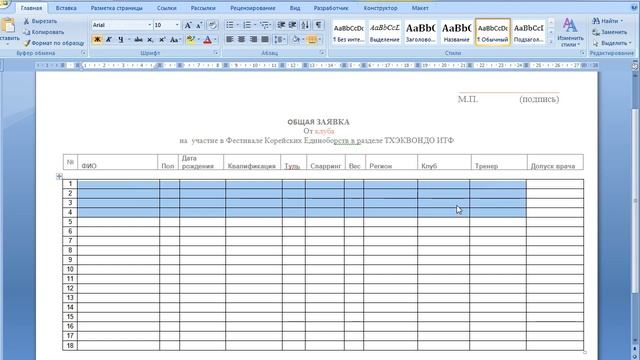Open the Arial font name dropdown
This screenshot has height=360, width=640.
pos(149,25)
